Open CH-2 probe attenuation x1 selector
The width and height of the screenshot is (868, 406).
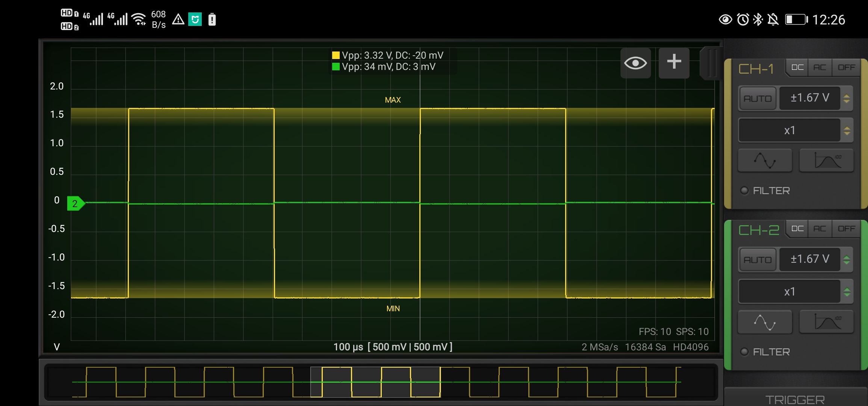pos(789,292)
